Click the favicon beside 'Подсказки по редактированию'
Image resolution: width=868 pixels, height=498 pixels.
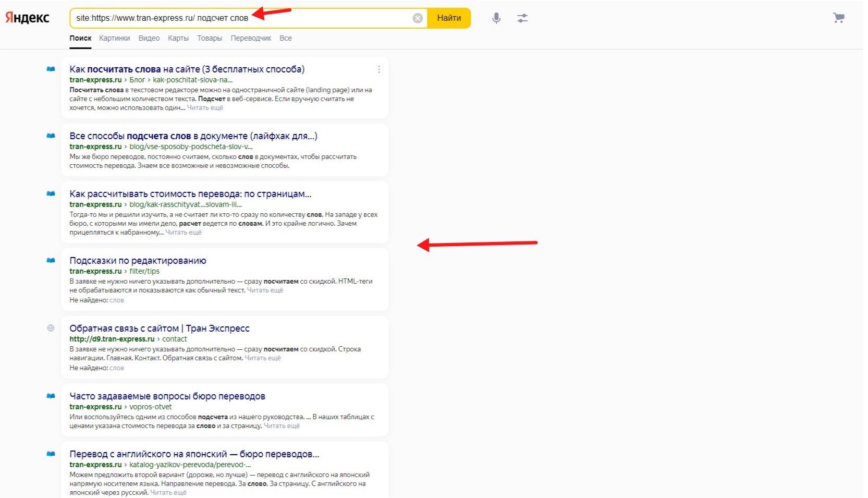coord(51,260)
